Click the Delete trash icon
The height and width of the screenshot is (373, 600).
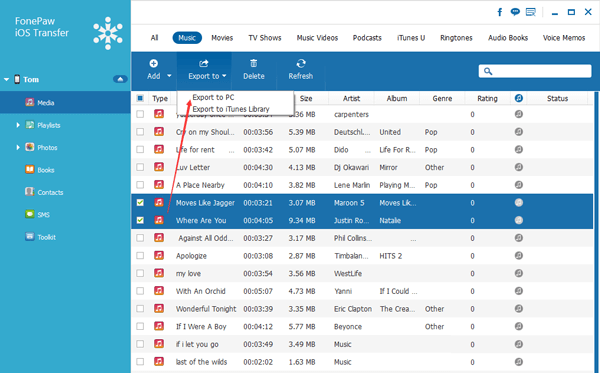click(x=254, y=63)
